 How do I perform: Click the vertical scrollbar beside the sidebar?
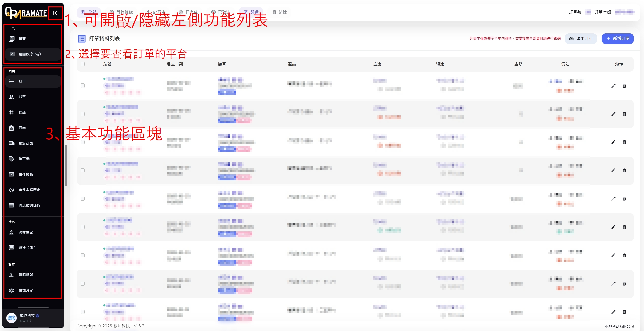click(x=66, y=165)
